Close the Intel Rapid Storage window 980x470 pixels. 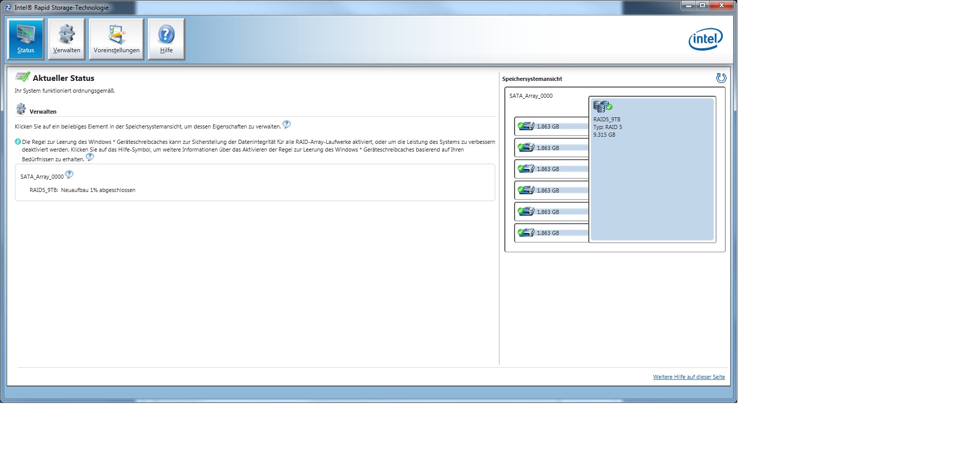[x=722, y=6]
